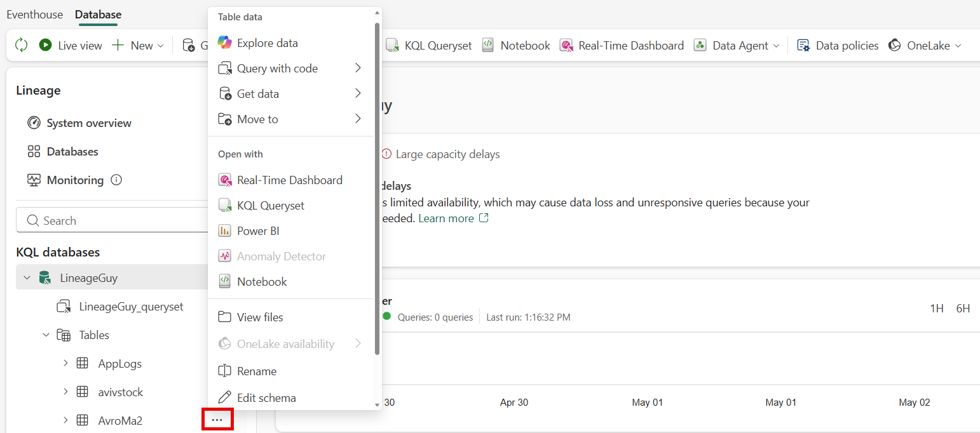
Task: Open with Notebook from context menu
Action: [x=290, y=282]
